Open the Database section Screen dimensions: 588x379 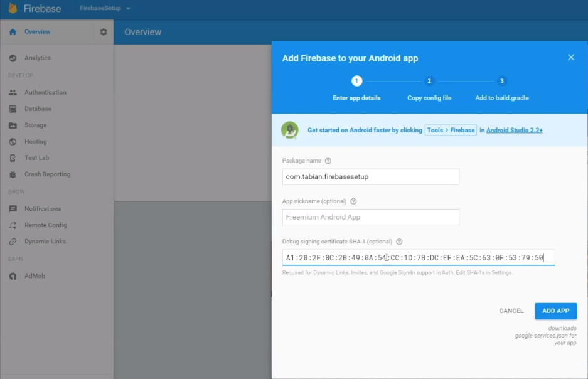[38, 109]
